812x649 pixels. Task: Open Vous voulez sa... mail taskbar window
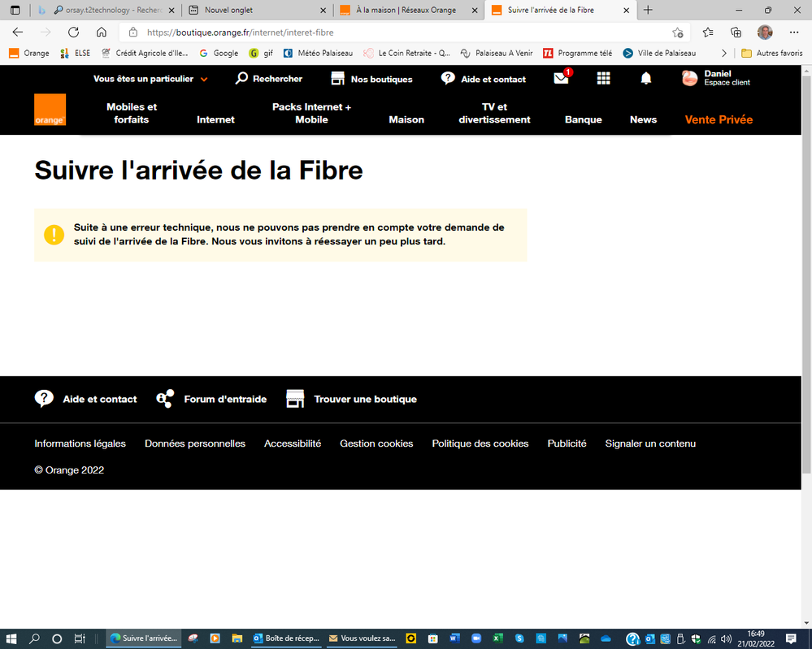(x=362, y=638)
